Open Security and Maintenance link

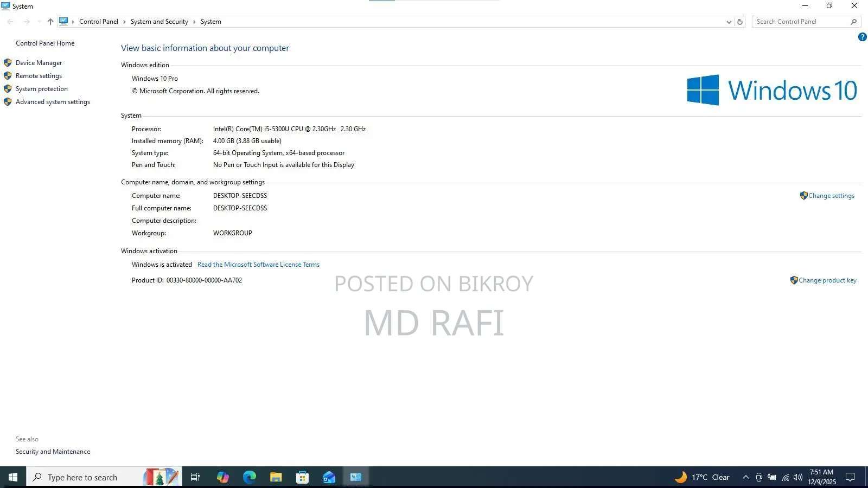point(53,452)
